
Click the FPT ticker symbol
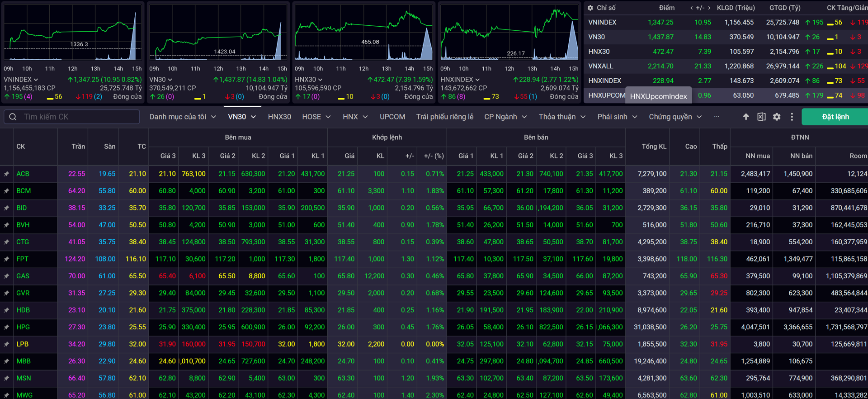[22, 259]
